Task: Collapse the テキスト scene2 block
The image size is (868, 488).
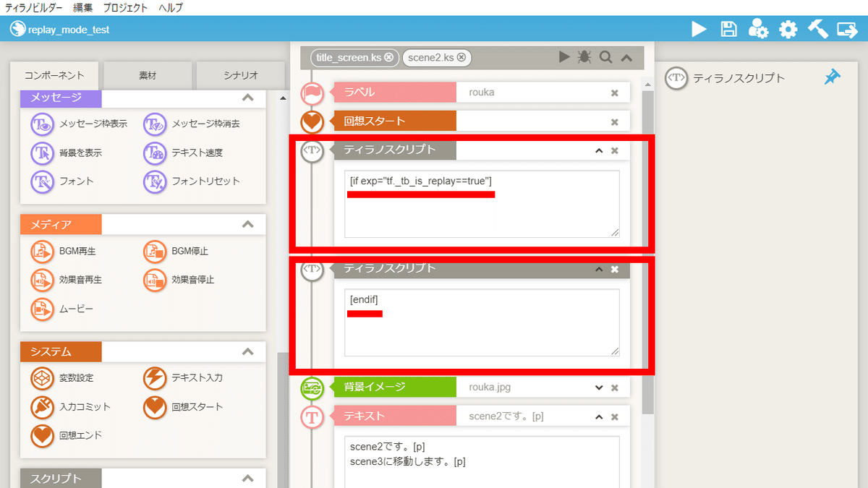Action: (598, 416)
